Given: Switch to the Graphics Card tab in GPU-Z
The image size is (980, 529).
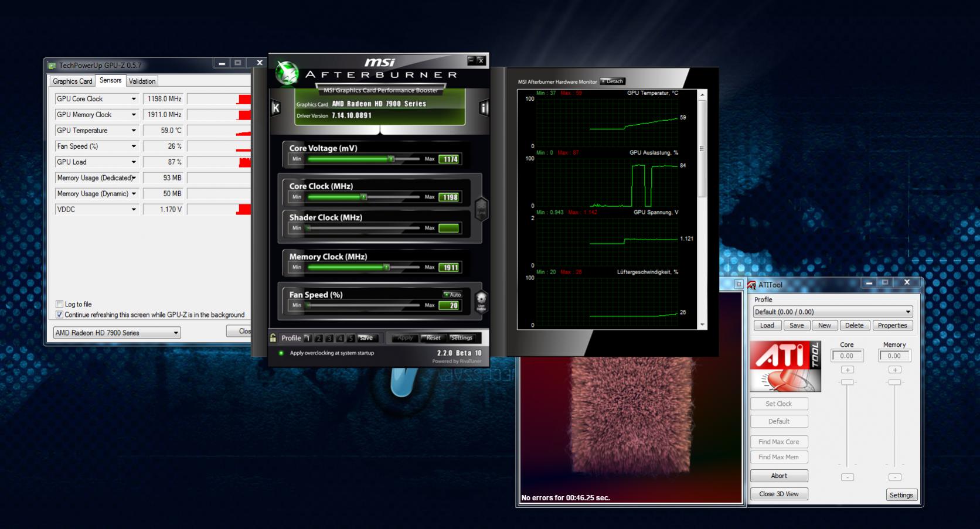Looking at the screenshot, I should click(72, 81).
